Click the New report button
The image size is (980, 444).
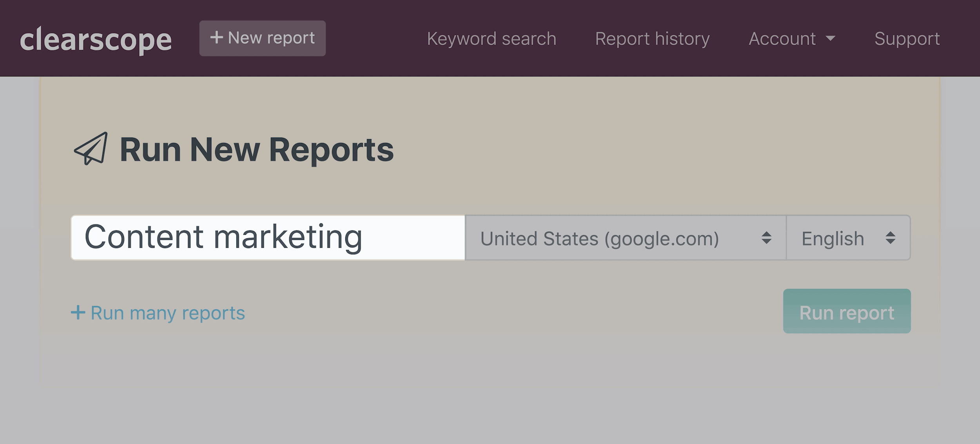coord(262,38)
